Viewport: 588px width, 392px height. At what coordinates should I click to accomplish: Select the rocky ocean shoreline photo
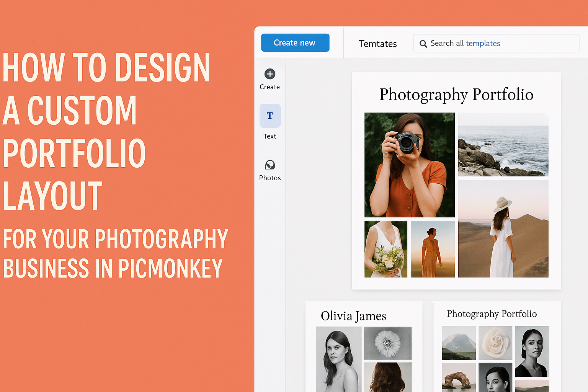503,144
